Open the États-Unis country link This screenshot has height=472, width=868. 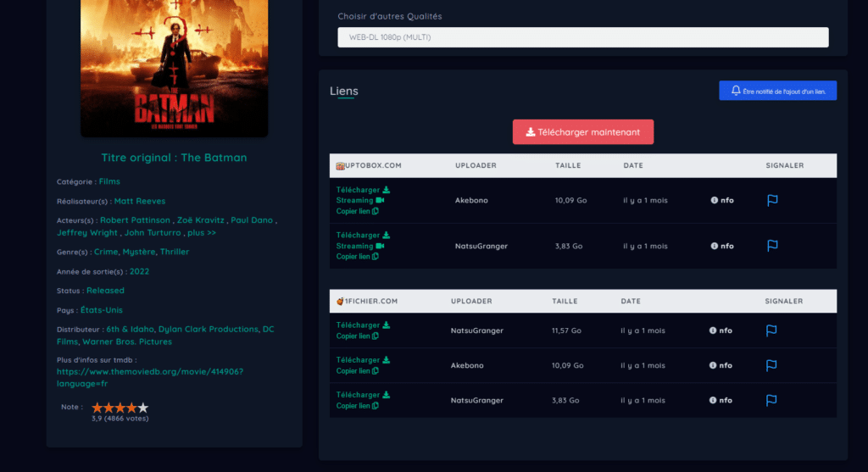coord(102,310)
